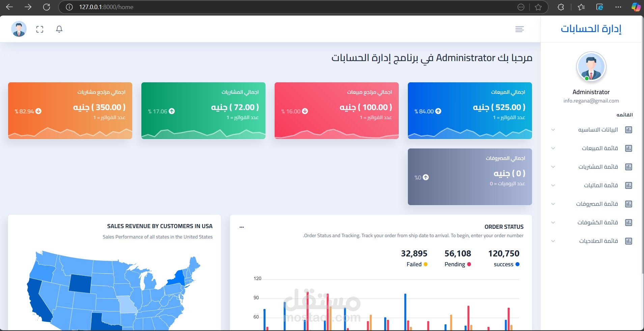Screen dimensions: 644x331
Task: Expand chevron for قائمة الصلاحيات
Action: click(x=553, y=241)
